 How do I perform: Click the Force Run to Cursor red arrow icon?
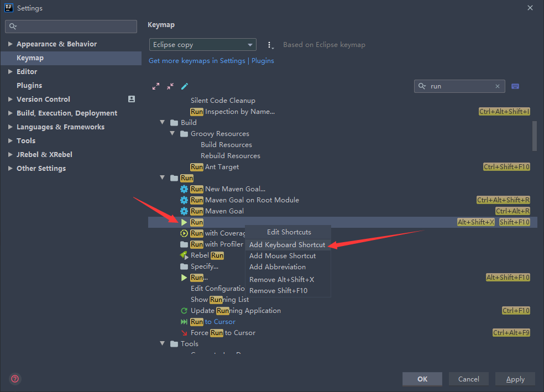tap(184, 333)
